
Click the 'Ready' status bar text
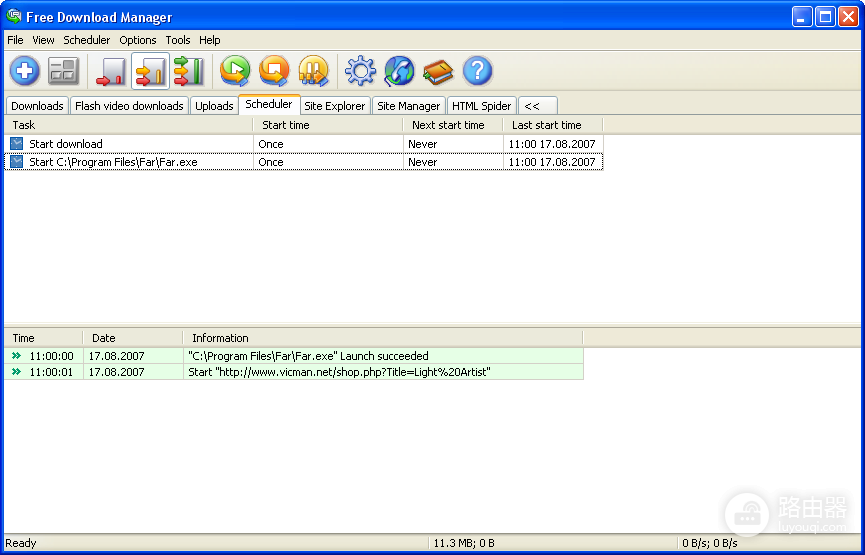coord(21,543)
